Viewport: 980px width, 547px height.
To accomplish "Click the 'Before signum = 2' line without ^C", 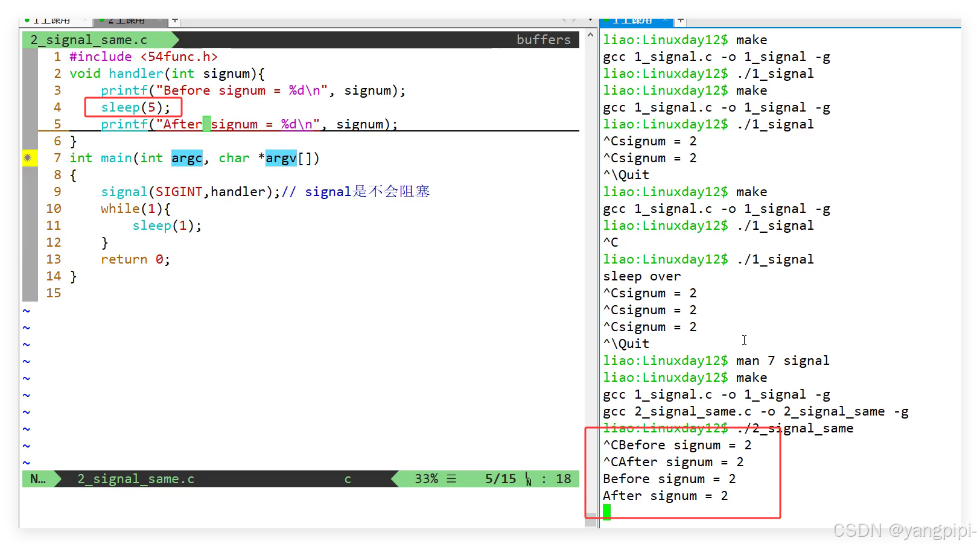I will tap(669, 479).
